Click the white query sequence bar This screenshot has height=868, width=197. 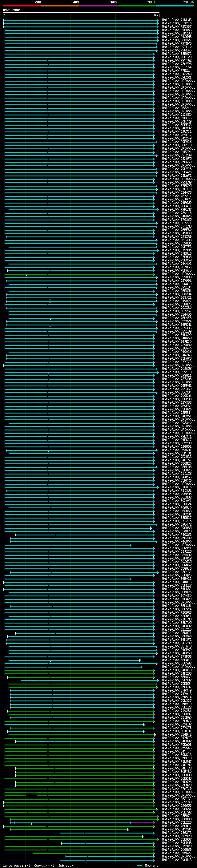click(81, 12)
